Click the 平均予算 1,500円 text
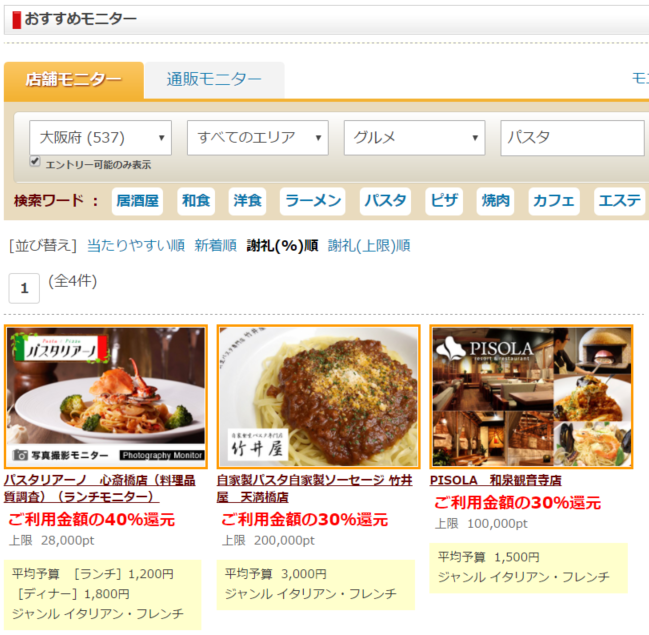649x635 pixels. click(488, 557)
